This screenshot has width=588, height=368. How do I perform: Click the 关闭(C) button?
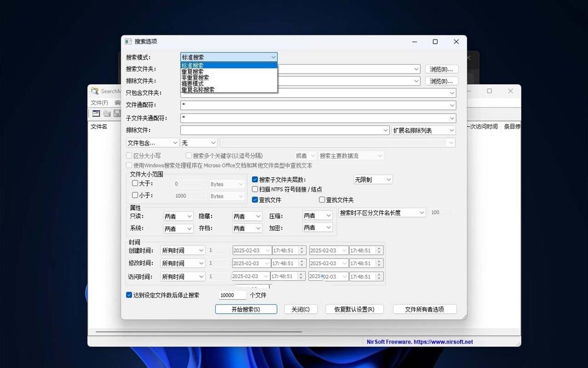[300, 309]
